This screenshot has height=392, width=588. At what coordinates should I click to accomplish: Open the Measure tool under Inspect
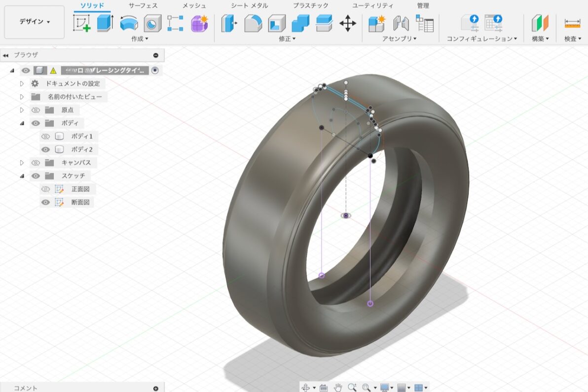[572, 23]
